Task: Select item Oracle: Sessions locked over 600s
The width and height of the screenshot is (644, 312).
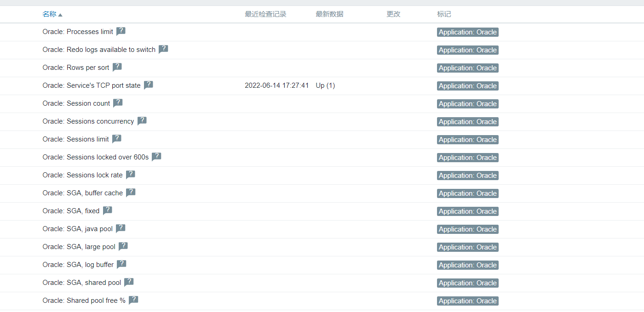Action: point(96,157)
